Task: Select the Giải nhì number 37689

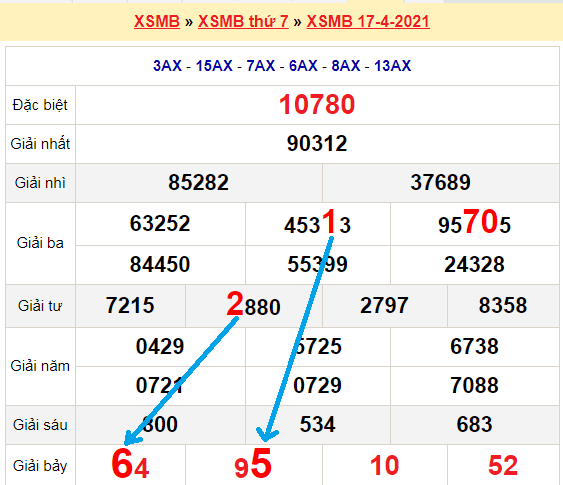Action: coord(441,182)
